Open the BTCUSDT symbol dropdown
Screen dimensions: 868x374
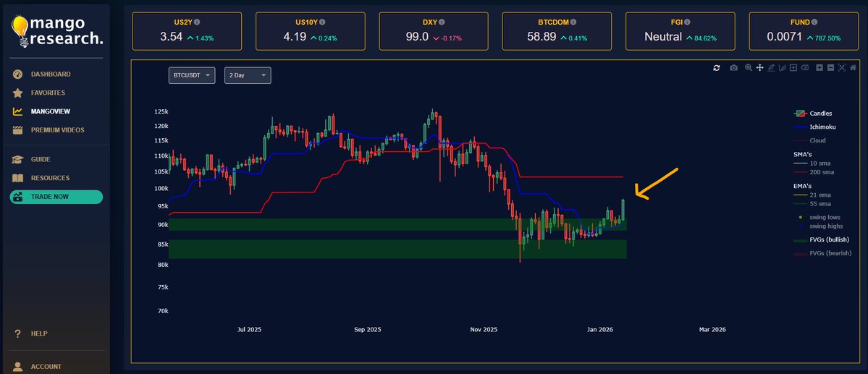192,75
